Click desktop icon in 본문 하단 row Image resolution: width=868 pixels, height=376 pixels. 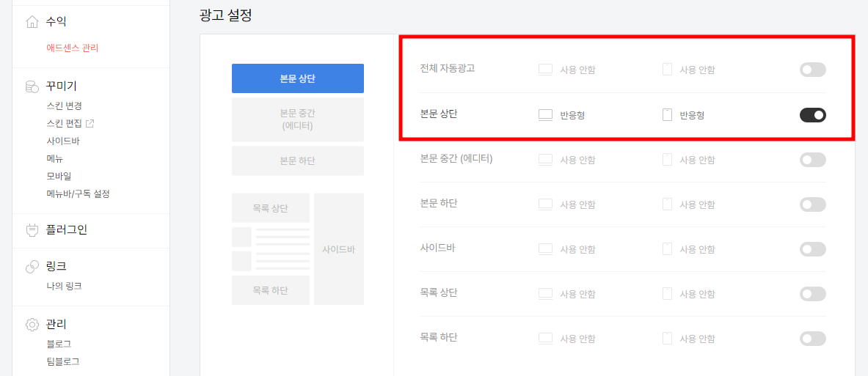(x=546, y=204)
